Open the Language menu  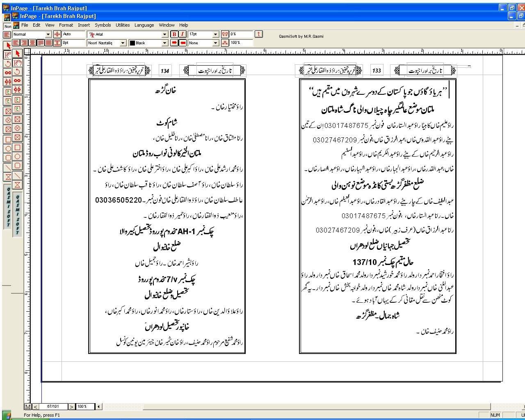click(x=144, y=25)
